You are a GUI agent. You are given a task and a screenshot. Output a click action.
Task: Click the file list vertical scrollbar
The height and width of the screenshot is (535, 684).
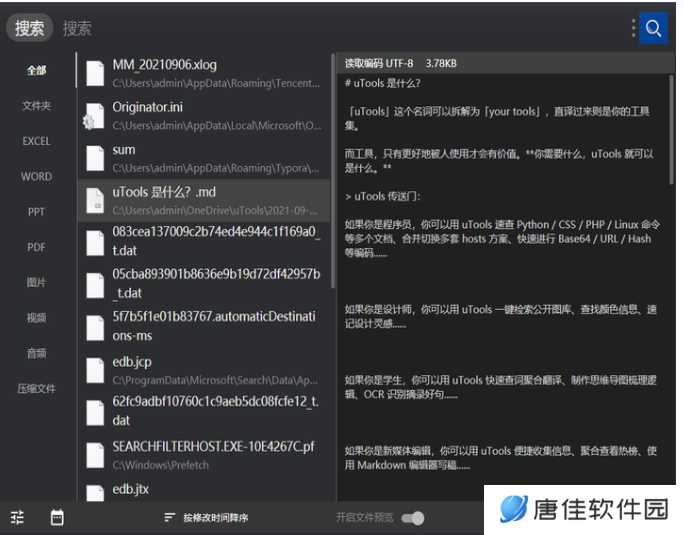(x=333, y=171)
